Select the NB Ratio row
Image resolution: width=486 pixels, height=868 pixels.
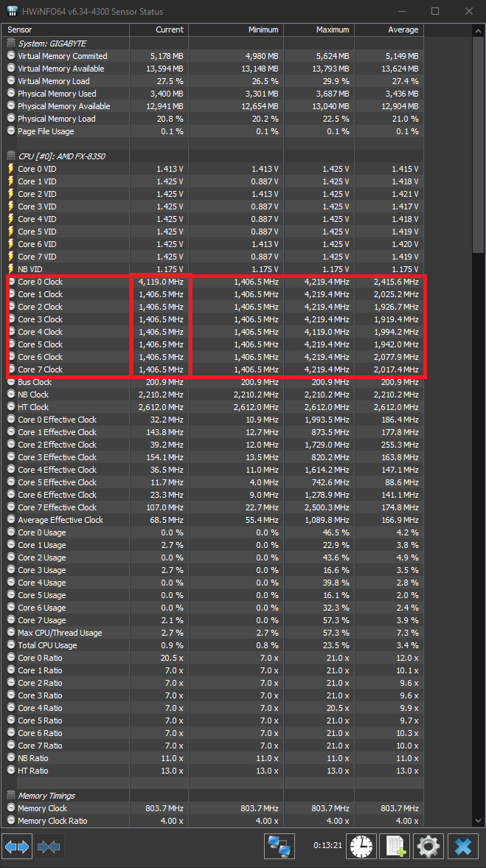coord(214,758)
